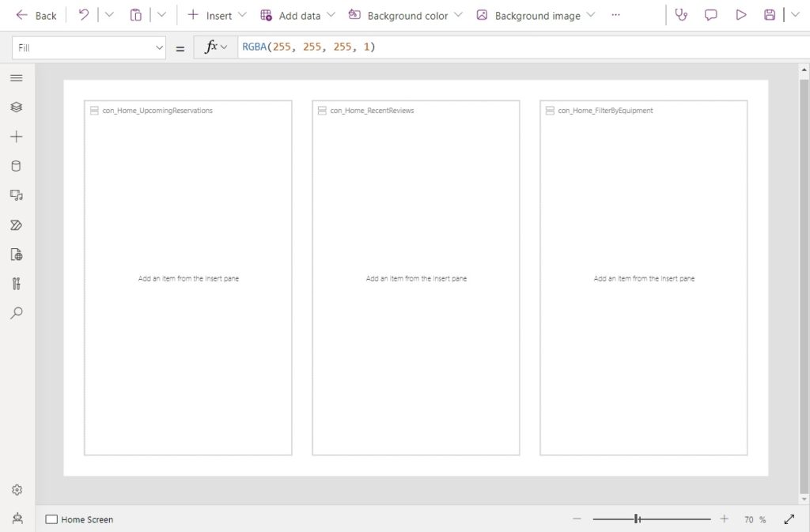Open the Search pane magnifier
Image resolution: width=810 pixels, height=532 pixels.
pyautogui.click(x=17, y=313)
